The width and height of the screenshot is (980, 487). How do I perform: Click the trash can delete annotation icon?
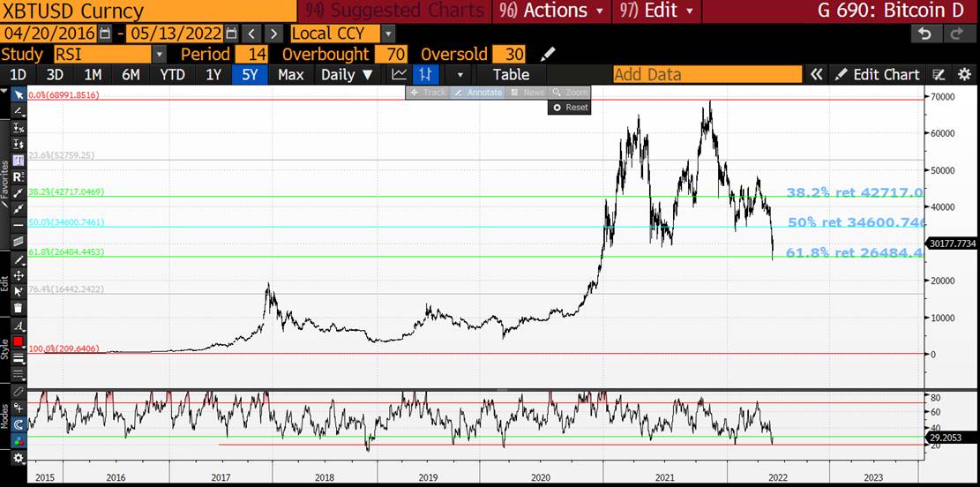[x=19, y=308]
